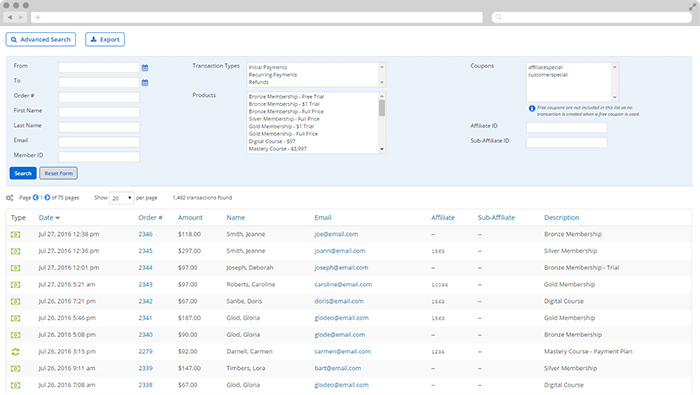The width and height of the screenshot is (700, 395).
Task: Click payment icon for order 2345
Action: tap(16, 251)
